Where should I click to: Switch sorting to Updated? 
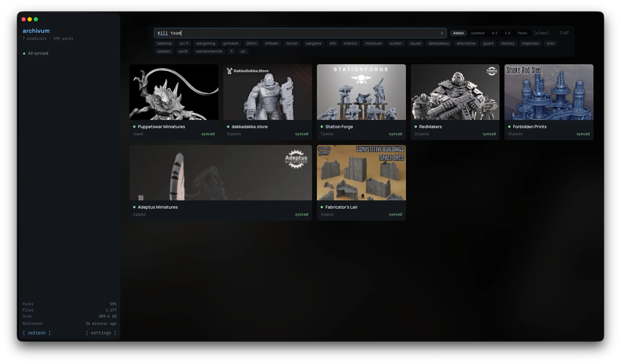click(x=478, y=33)
